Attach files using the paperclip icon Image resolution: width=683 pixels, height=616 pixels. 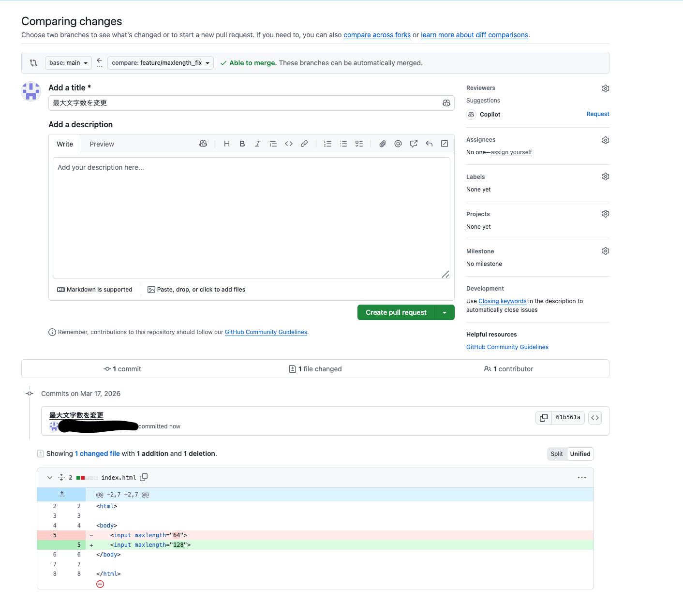tap(383, 144)
